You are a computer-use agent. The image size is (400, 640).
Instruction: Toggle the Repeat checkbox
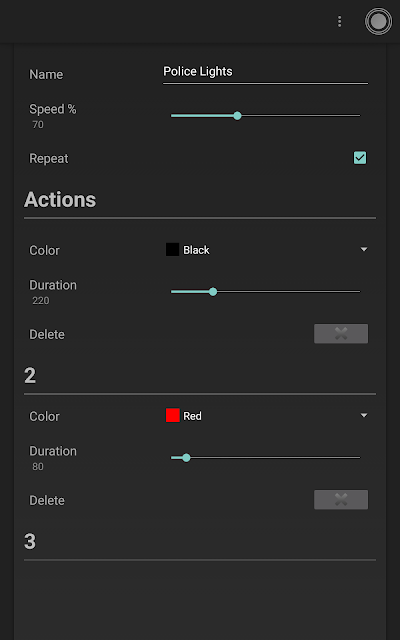point(360,158)
